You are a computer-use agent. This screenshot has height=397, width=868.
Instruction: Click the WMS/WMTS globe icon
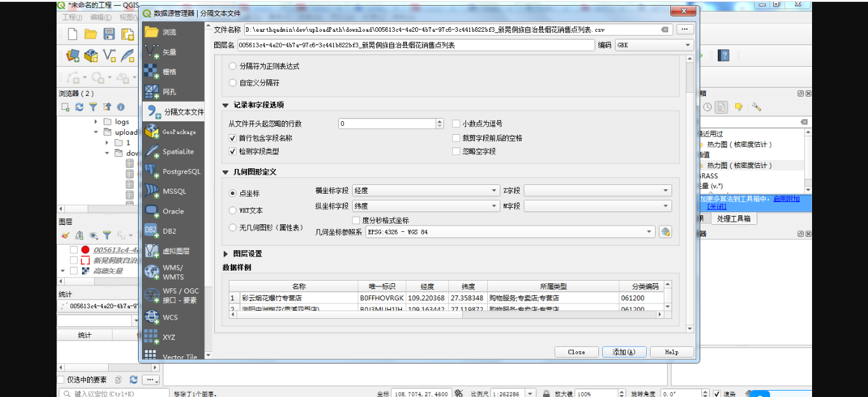(x=151, y=272)
